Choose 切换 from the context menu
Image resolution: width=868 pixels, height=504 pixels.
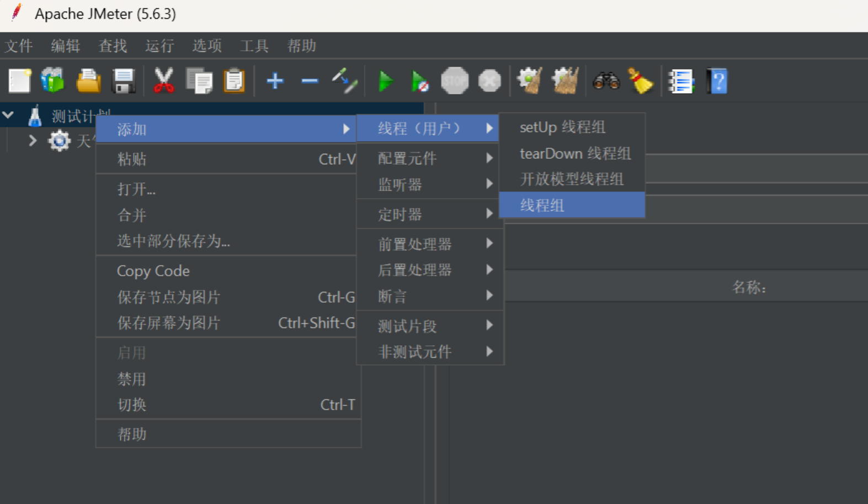[x=228, y=405]
